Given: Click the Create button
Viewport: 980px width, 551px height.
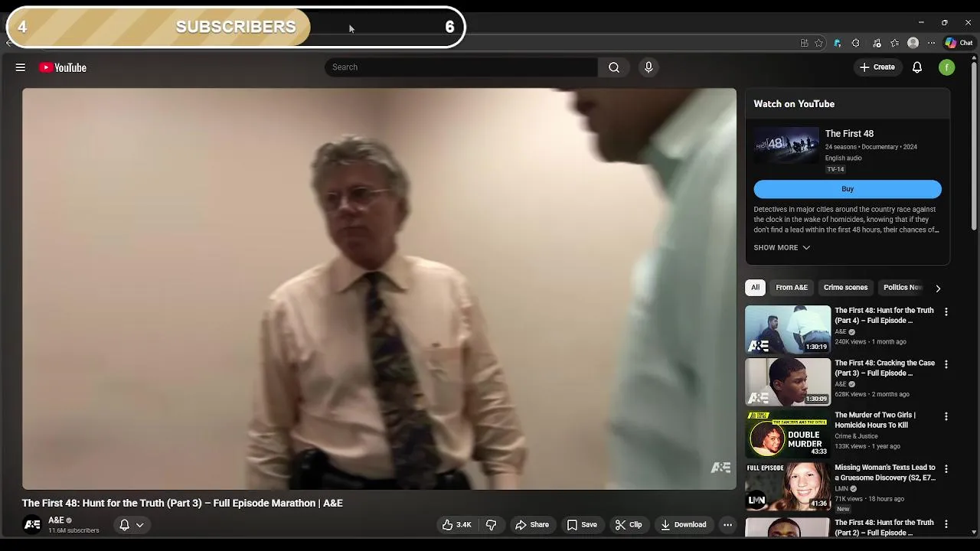Looking at the screenshot, I should (x=877, y=67).
